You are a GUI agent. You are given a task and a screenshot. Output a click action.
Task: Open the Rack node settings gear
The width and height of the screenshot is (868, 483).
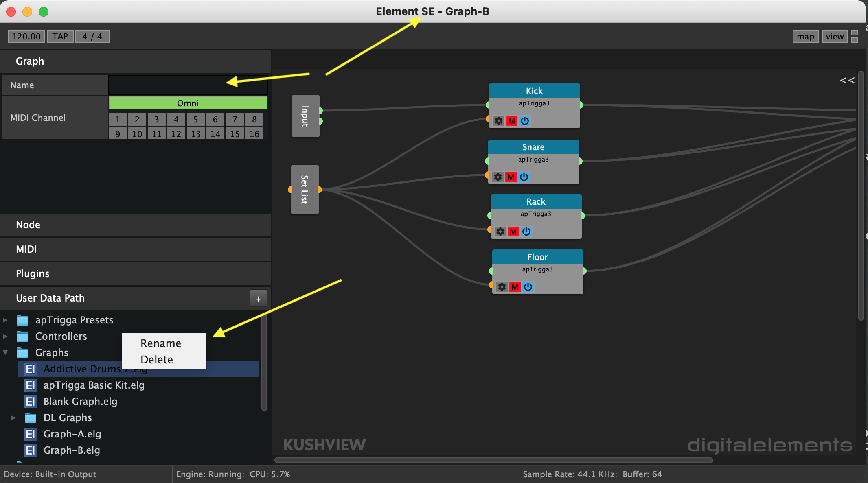click(500, 232)
